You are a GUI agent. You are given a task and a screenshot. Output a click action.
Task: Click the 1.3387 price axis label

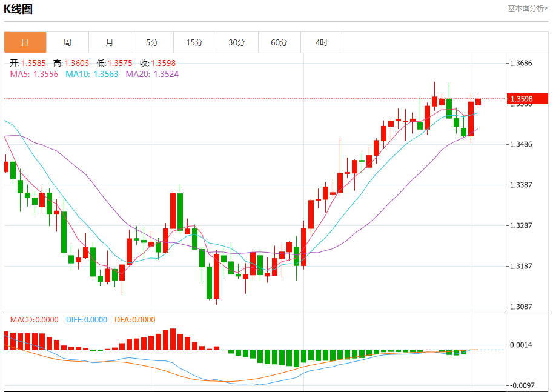521,185
